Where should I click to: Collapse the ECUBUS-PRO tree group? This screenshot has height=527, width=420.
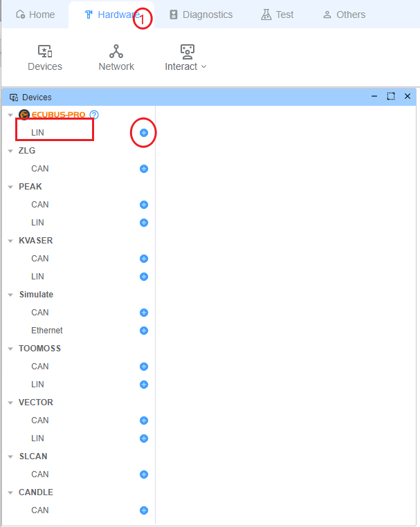coord(10,115)
